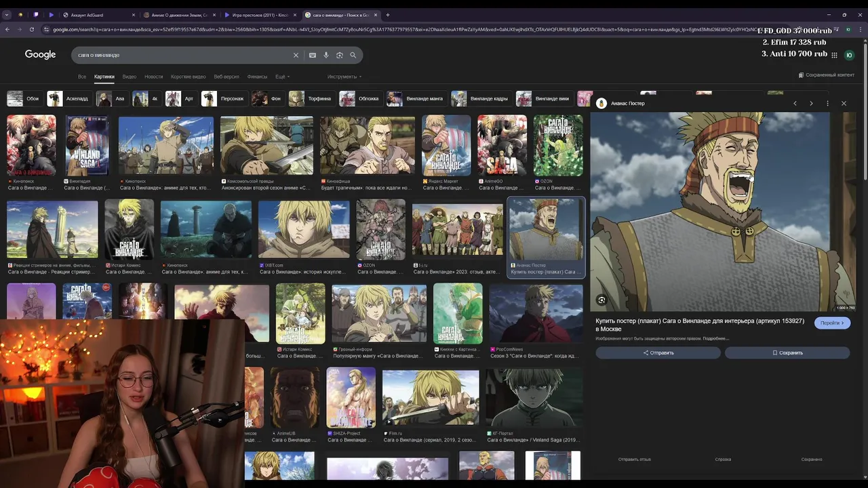This screenshot has height=488, width=868.
Task: View site information in the address bar
Action: coord(46,29)
